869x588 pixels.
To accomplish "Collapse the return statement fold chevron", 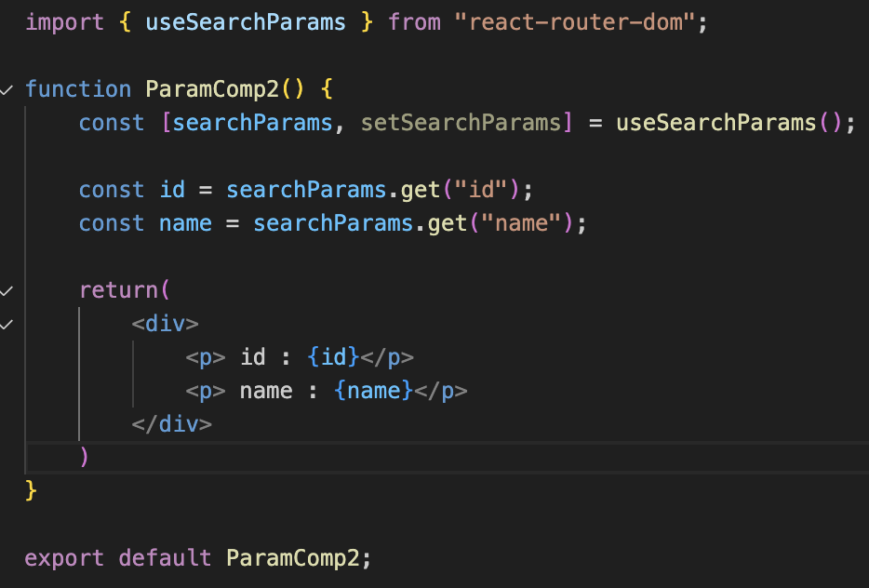I will (7, 290).
